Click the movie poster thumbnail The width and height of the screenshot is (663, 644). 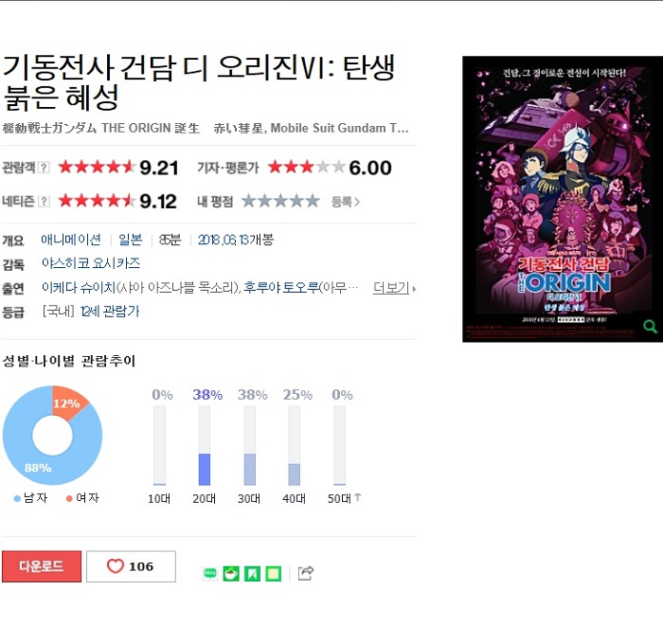point(563,199)
